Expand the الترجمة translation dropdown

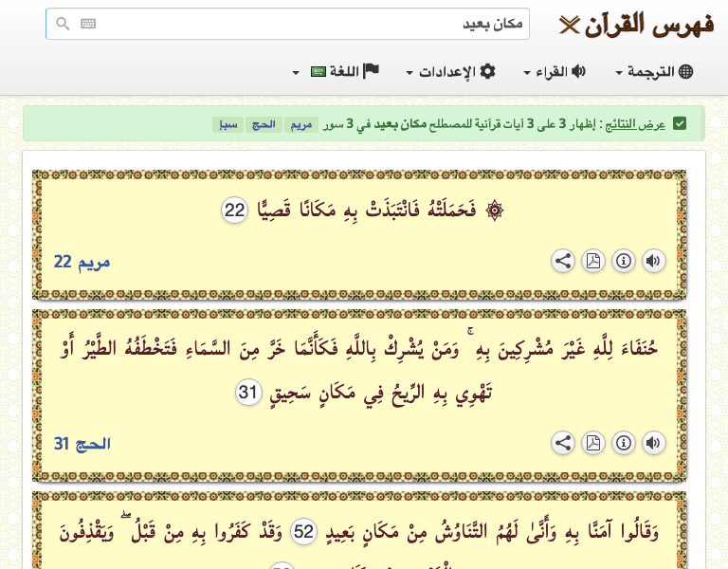(x=654, y=72)
